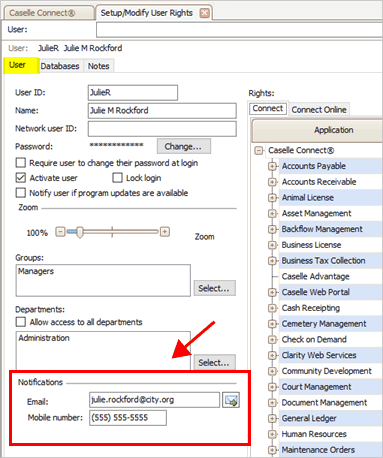Click the empty Network user ID field

(162, 129)
